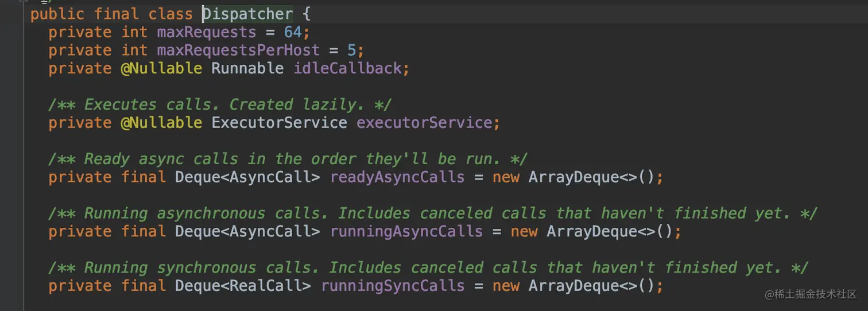
Task: Click ArrayDeque on the runningSyncCalls line
Action: (574, 286)
